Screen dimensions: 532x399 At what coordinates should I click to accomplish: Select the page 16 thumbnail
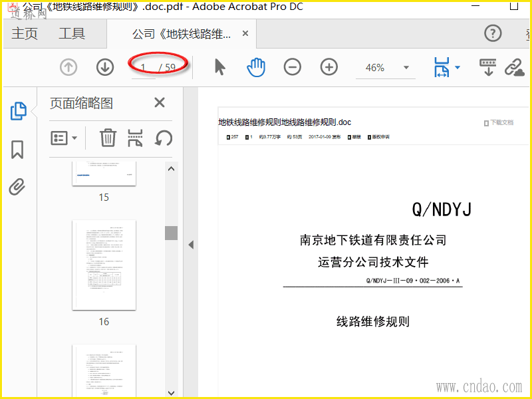click(104, 265)
